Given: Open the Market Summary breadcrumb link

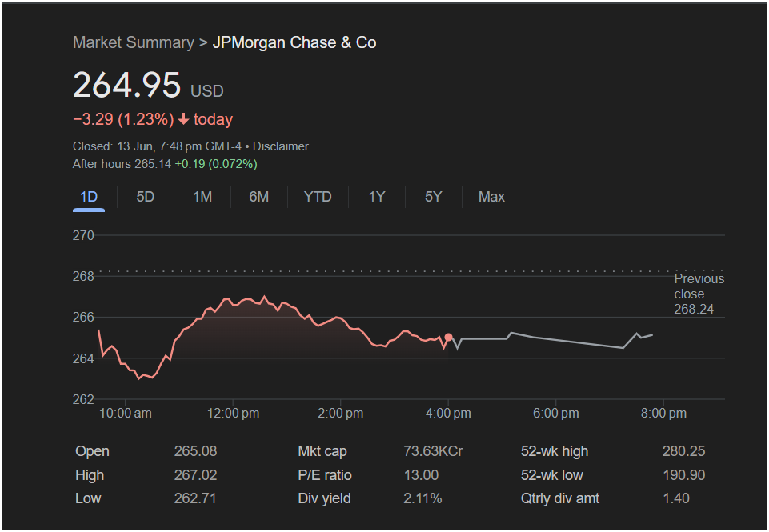Looking at the screenshot, I should (134, 42).
